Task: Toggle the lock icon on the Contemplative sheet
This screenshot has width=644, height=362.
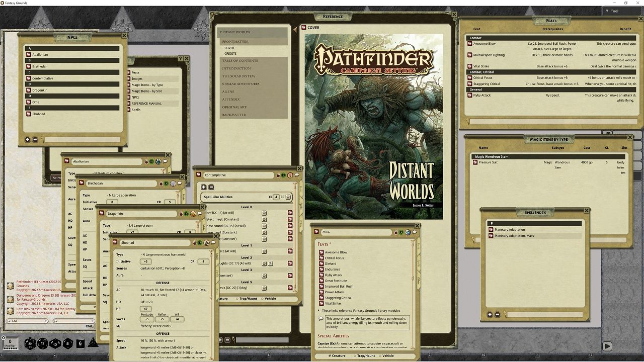Action: [x=278, y=175]
